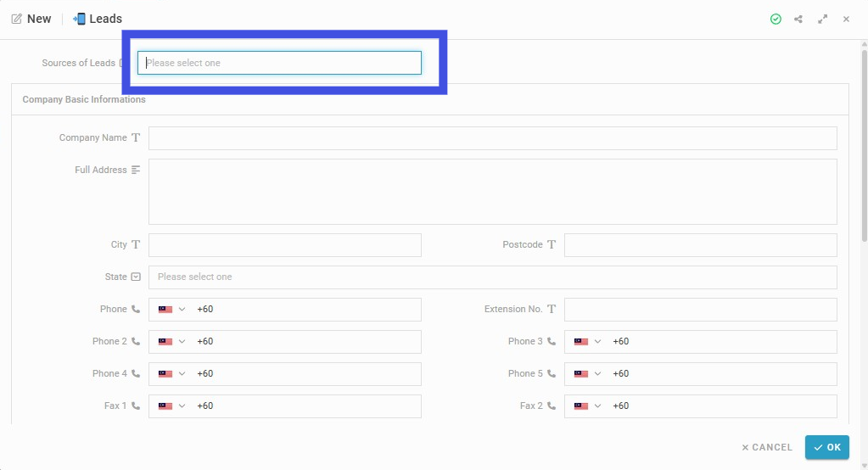The height and width of the screenshot is (470, 868).
Task: Expand country flag dropdown for Fax 2
Action: (588, 406)
